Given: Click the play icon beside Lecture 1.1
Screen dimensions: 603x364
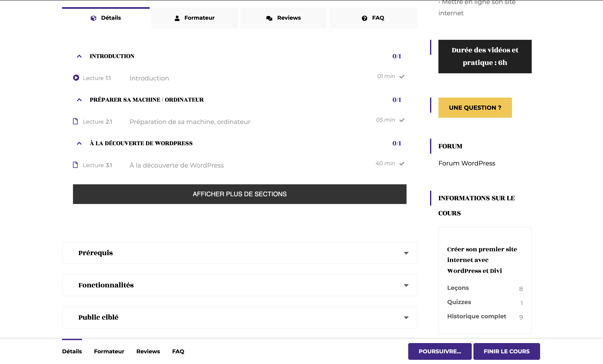Looking at the screenshot, I should (x=76, y=78).
